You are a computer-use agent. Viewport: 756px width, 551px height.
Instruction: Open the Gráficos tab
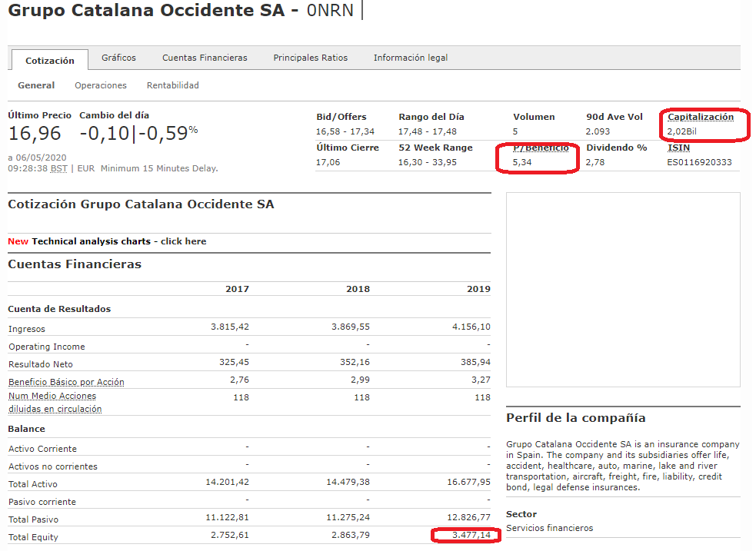coord(118,58)
